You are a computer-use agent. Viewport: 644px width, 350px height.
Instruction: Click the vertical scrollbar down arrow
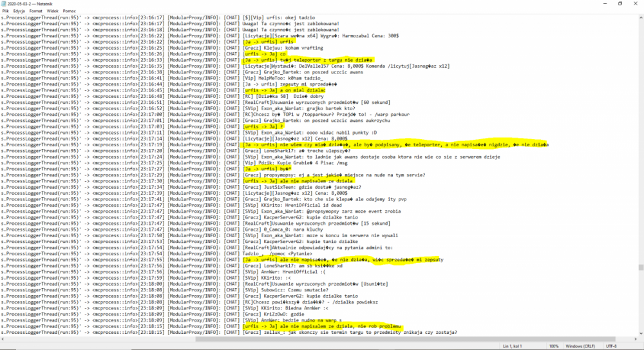[x=640, y=333]
